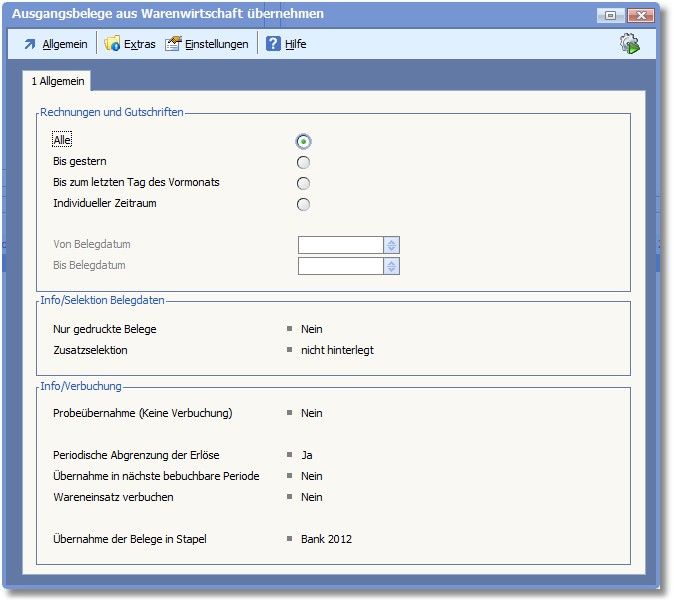Select the 'Alle' radio button
This screenshot has height=603, width=674.
(303, 141)
